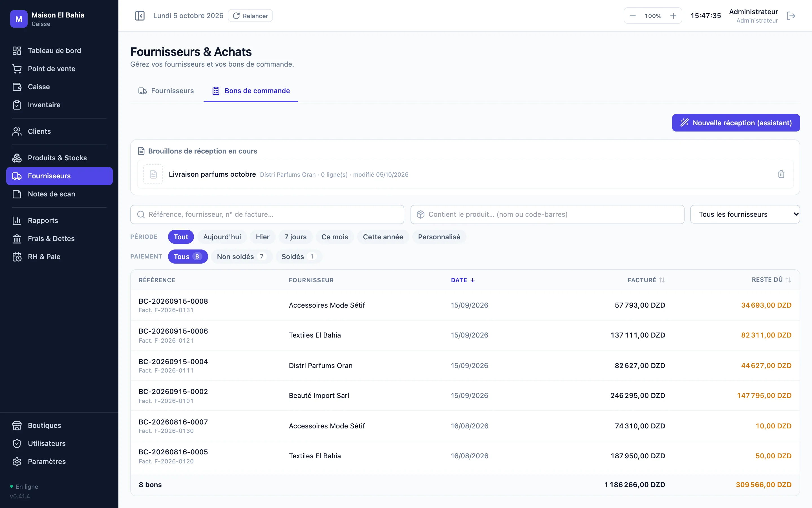Viewport: 812px width, 508px height.
Task: Open RH & Paie
Action: point(59,257)
